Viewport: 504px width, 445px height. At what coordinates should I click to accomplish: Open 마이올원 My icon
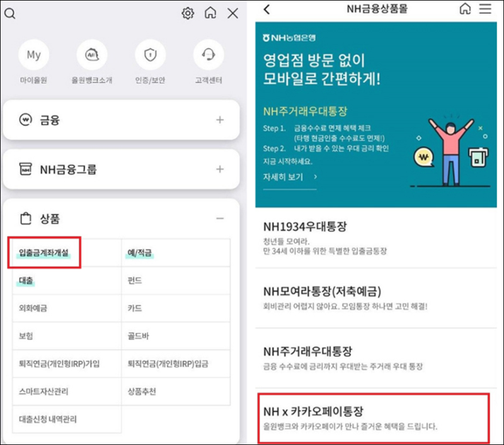pyautogui.click(x=34, y=55)
